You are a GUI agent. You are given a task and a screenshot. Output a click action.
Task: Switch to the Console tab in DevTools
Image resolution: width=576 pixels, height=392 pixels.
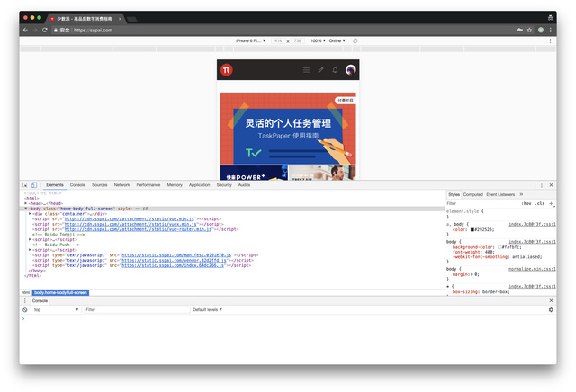[x=77, y=185]
